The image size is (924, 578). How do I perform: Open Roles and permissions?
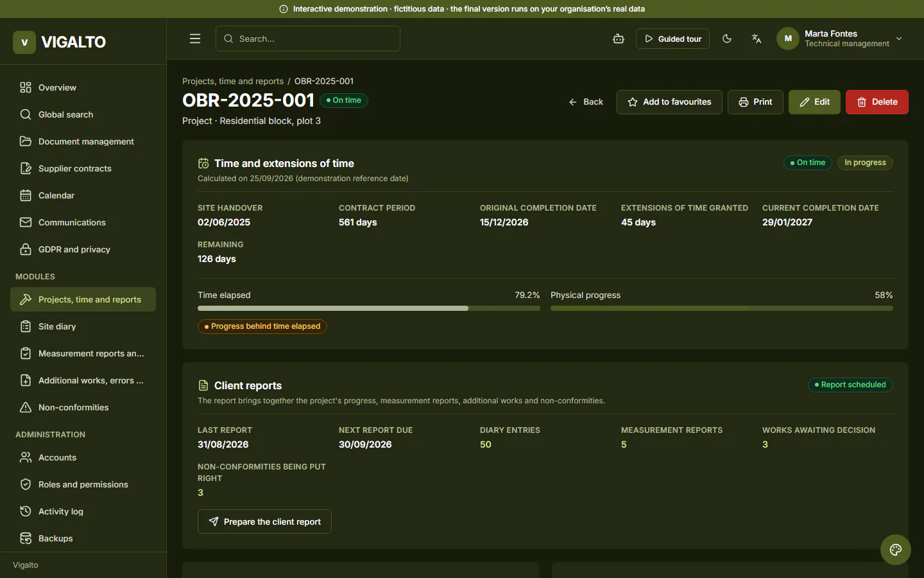click(x=83, y=484)
